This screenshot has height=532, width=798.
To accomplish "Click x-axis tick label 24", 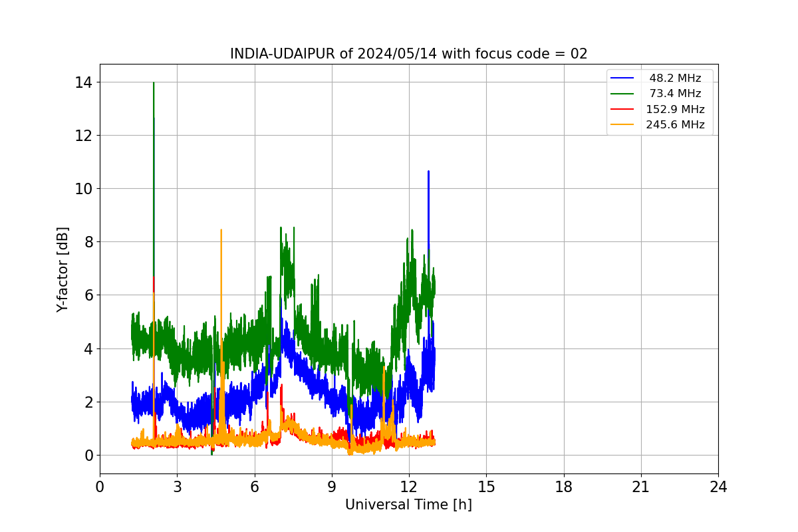I will tap(718, 487).
